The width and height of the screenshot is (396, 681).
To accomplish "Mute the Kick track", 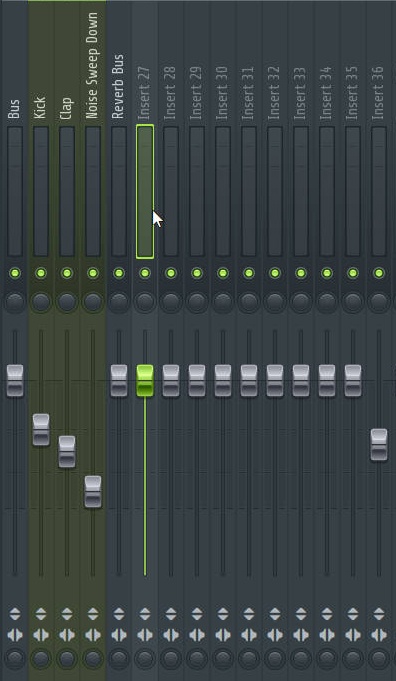I will click(x=41, y=273).
